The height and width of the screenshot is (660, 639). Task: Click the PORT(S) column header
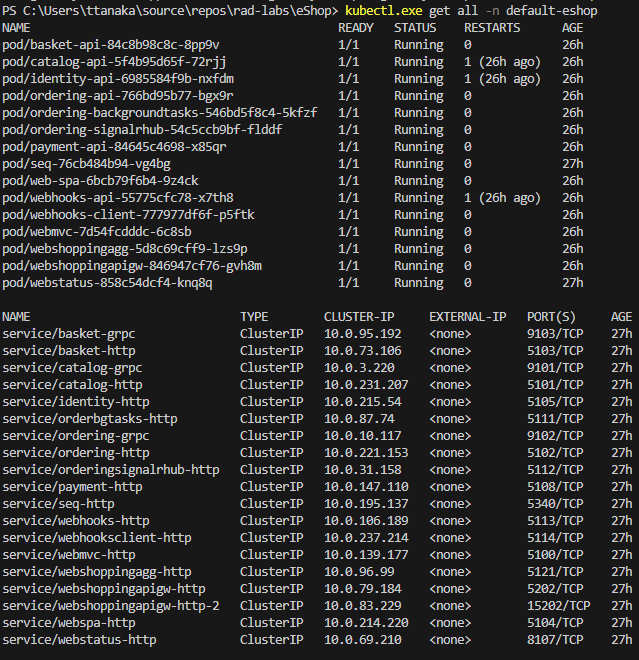coord(551,317)
